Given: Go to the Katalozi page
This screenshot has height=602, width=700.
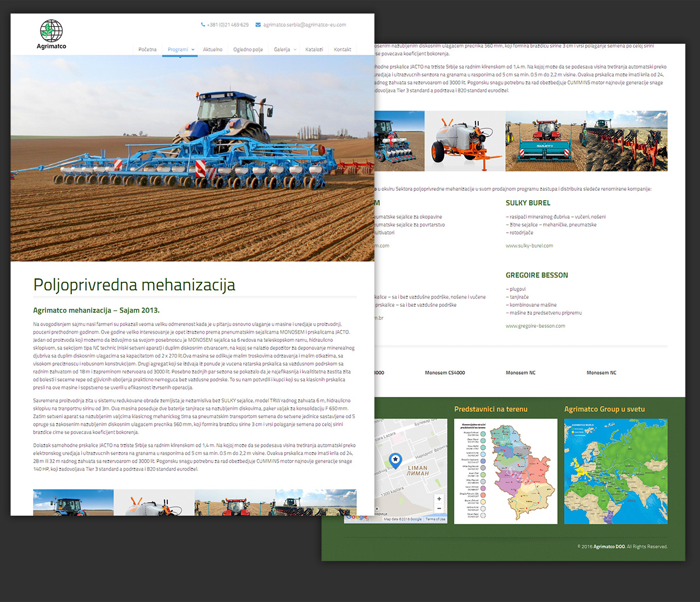Looking at the screenshot, I should coord(314,50).
